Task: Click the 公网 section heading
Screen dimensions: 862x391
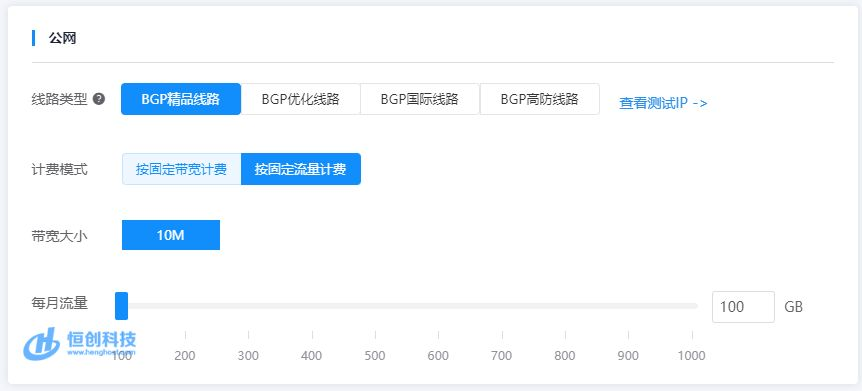Action: [x=62, y=38]
